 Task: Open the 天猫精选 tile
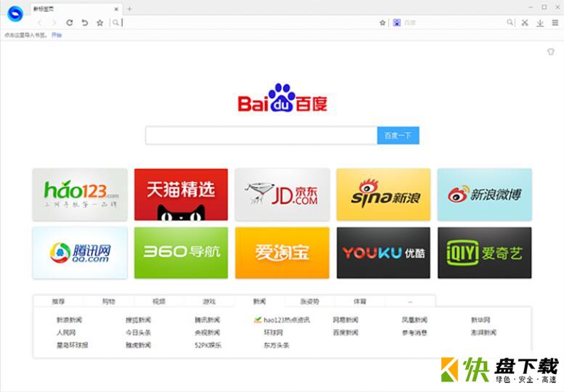pyautogui.click(x=181, y=195)
